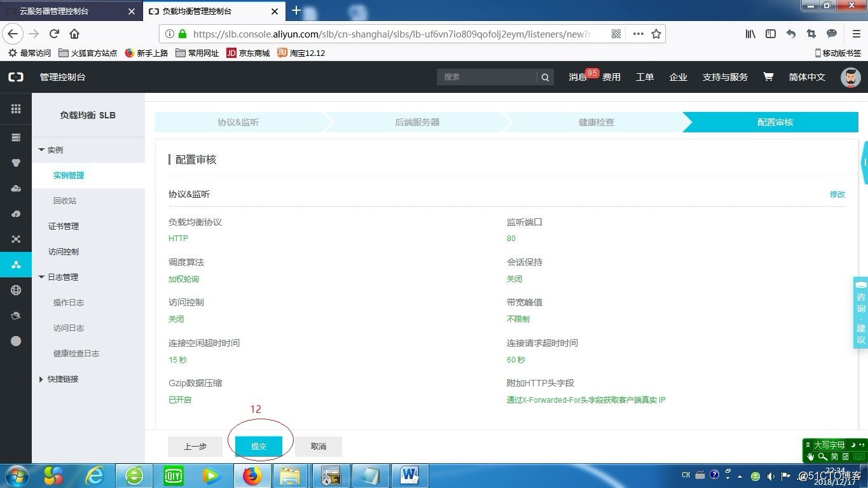The image size is (868, 488).
Task: Open 淘宝12.12 bookmark
Action: 301,53
